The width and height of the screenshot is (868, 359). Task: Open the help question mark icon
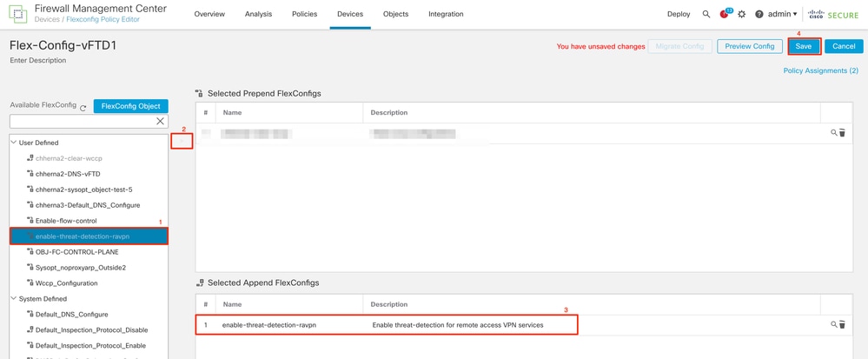point(759,15)
